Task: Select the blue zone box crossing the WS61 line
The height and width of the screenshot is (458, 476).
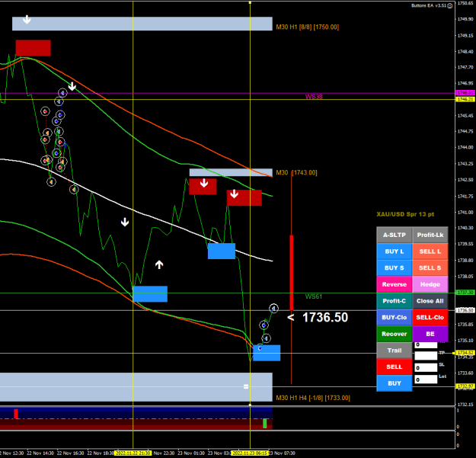Action: 150,294
